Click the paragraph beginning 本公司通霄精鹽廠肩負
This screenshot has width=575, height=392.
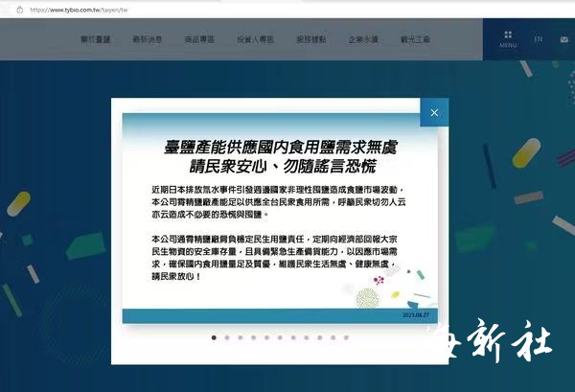point(274,258)
